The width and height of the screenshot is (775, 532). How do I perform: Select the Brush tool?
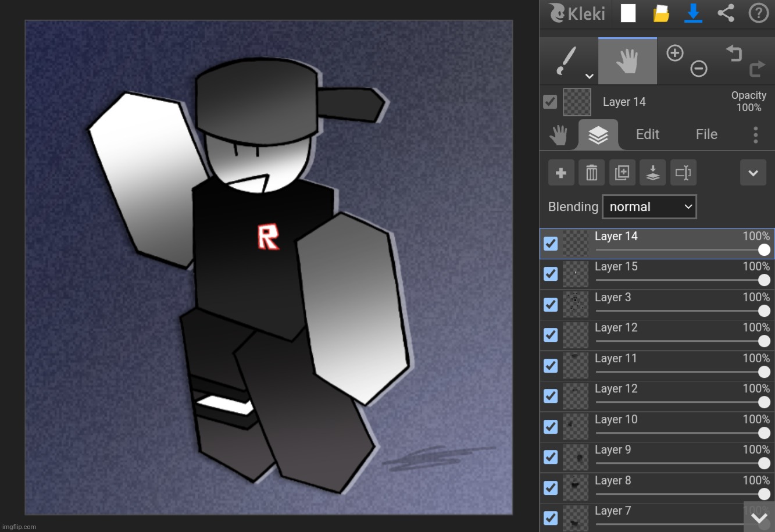point(565,60)
